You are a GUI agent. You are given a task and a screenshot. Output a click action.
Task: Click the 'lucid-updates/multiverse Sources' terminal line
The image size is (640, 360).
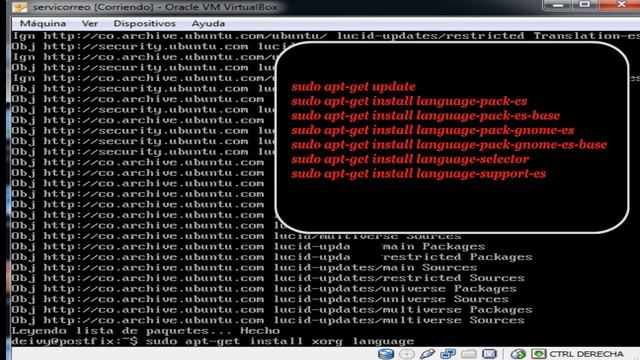268,320
